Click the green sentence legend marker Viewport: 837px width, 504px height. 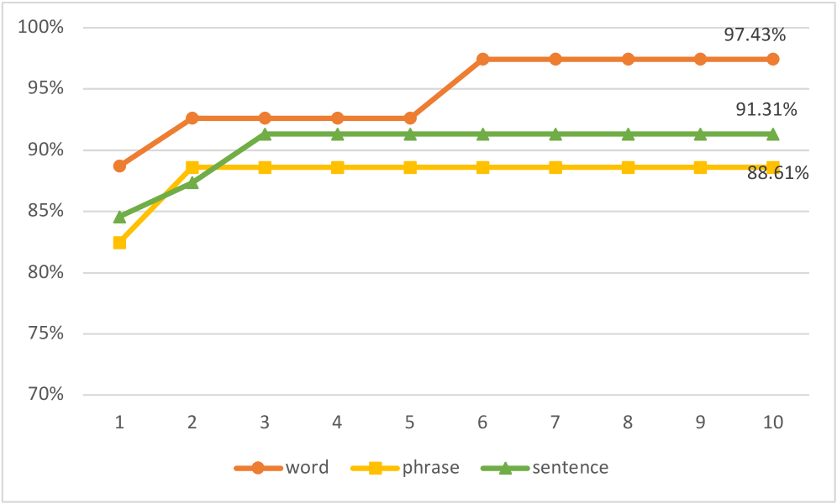point(505,468)
